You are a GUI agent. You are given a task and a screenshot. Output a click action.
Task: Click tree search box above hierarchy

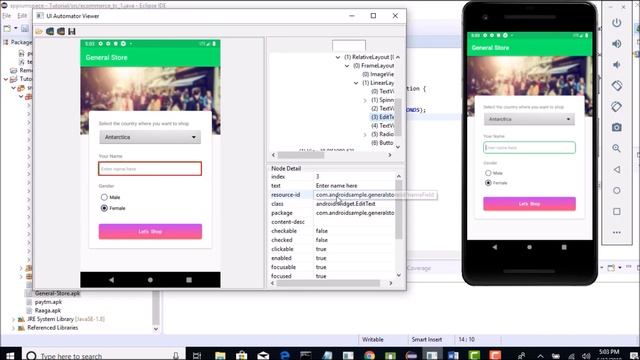tap(349, 45)
